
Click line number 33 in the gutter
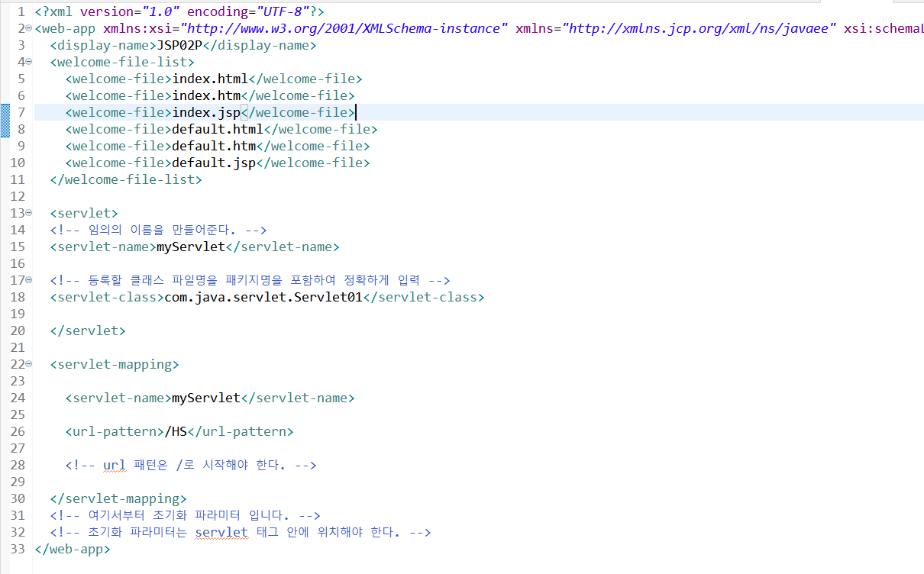(x=18, y=549)
